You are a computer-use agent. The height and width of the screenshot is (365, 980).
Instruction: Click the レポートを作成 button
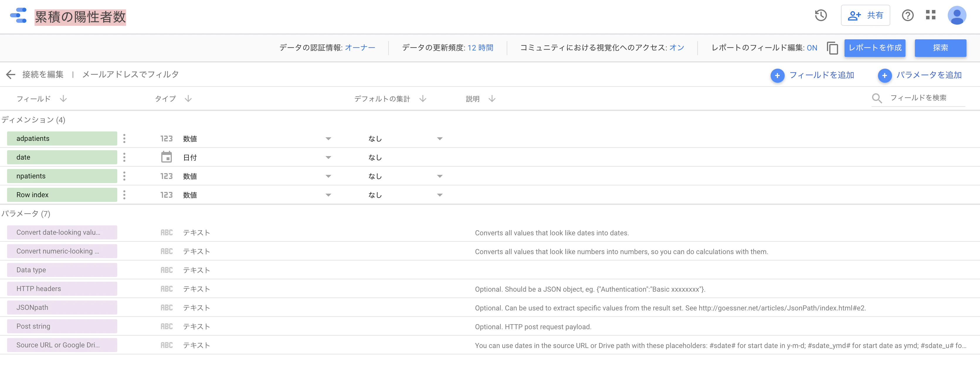pos(875,48)
